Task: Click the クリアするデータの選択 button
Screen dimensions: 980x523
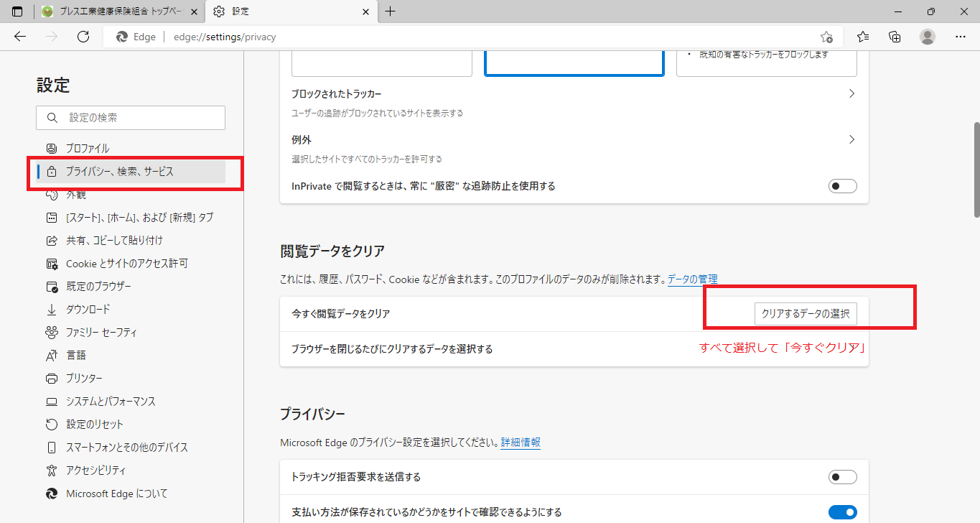Action: (806, 314)
